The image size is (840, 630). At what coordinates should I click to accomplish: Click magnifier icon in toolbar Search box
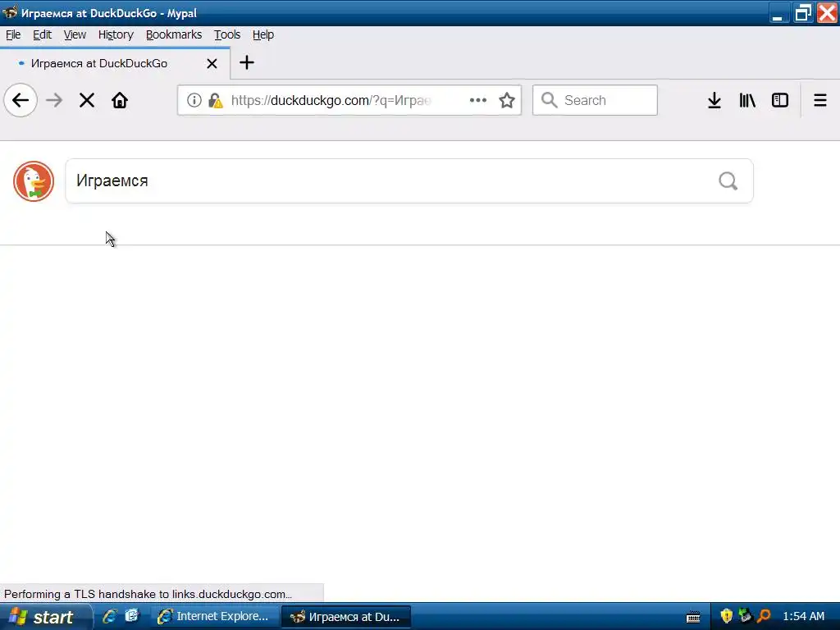tap(549, 100)
